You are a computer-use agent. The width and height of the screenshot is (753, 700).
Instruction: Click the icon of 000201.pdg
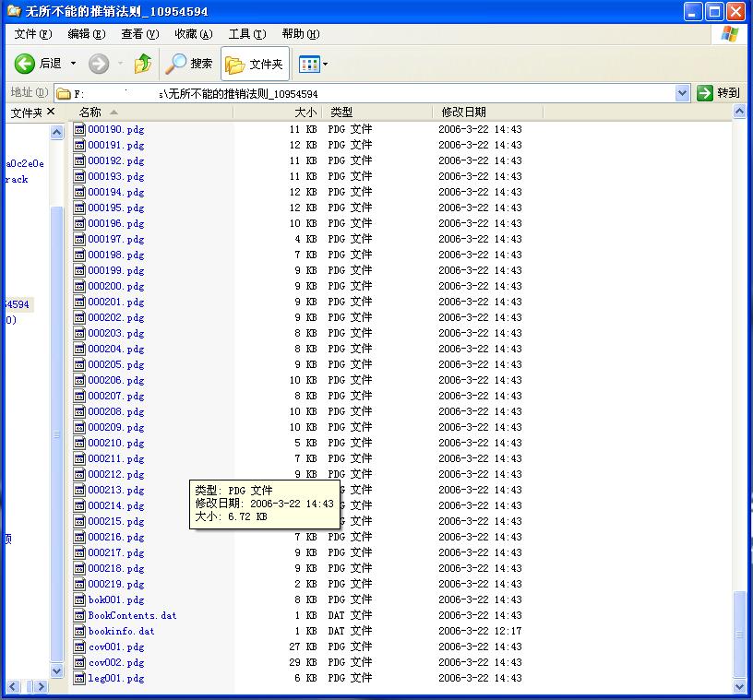pyautogui.click(x=79, y=302)
